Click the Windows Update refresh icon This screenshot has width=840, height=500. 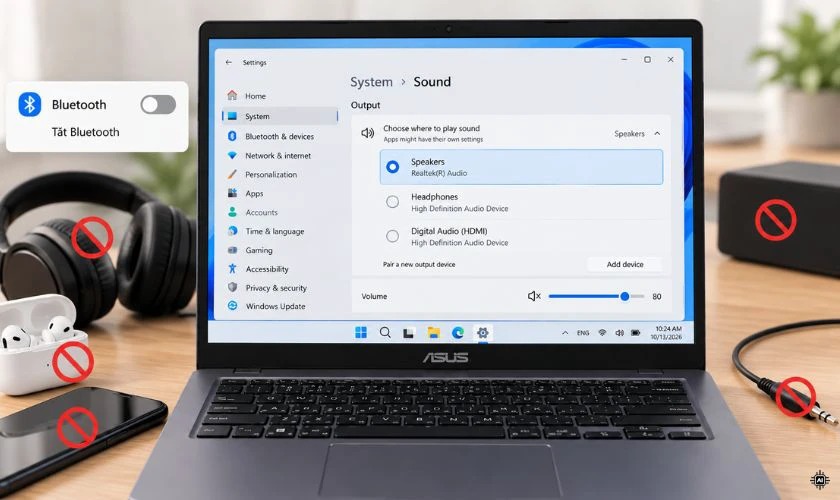(232, 305)
